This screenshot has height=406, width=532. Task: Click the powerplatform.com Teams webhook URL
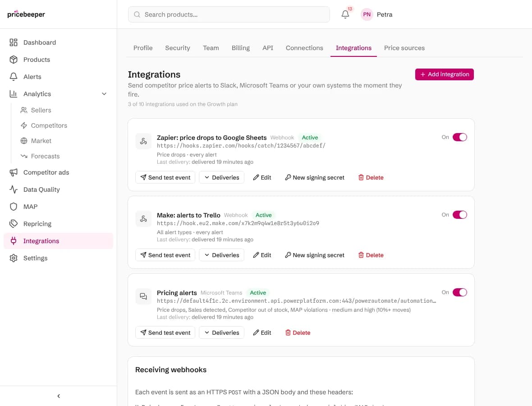click(297, 301)
